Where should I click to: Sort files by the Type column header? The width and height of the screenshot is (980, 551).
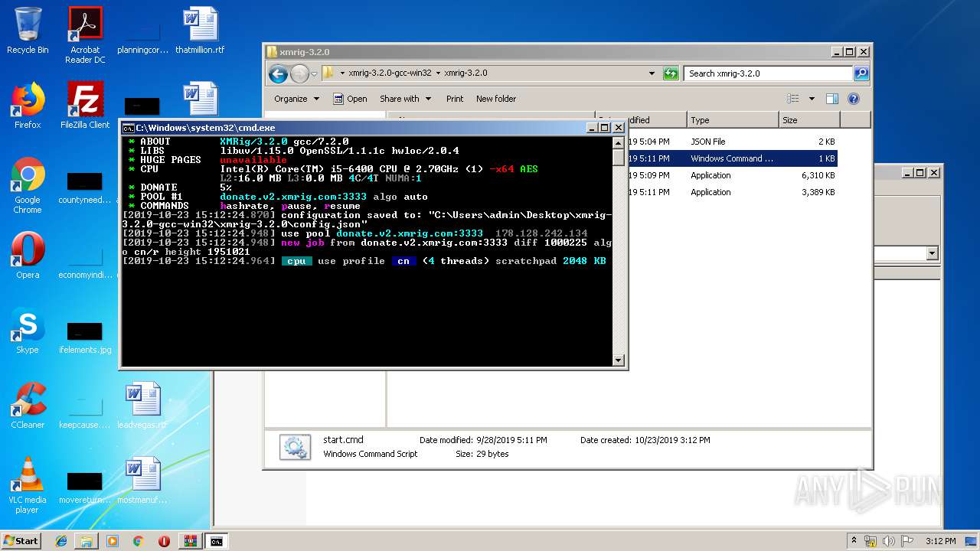click(732, 120)
